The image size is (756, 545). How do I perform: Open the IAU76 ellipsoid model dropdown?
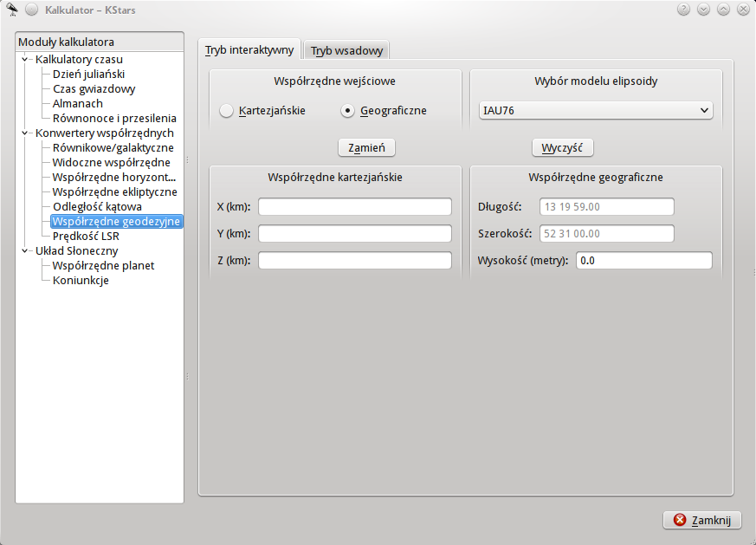pos(595,110)
